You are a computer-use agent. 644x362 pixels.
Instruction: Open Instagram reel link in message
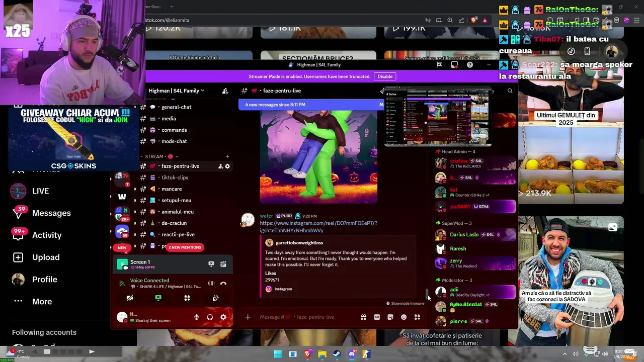click(x=318, y=227)
